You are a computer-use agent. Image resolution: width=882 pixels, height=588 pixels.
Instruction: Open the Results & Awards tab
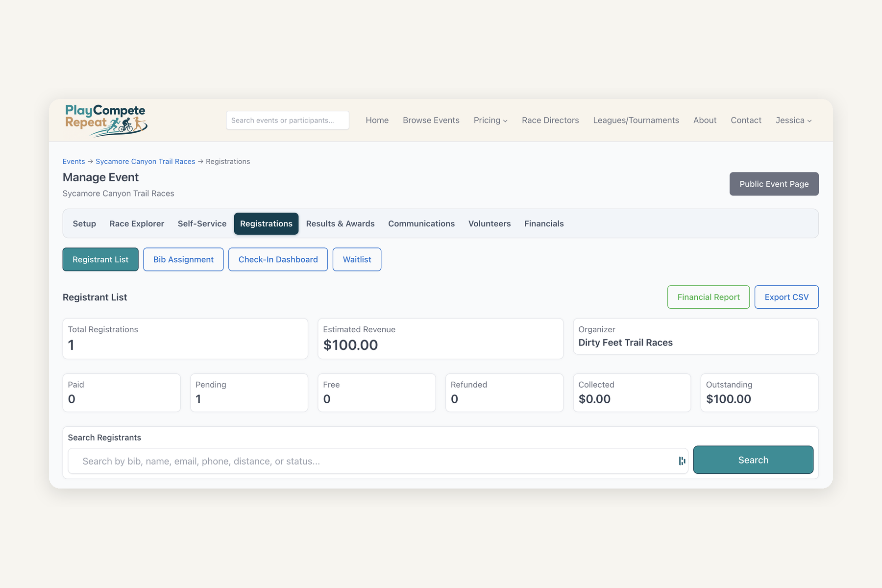(340, 223)
